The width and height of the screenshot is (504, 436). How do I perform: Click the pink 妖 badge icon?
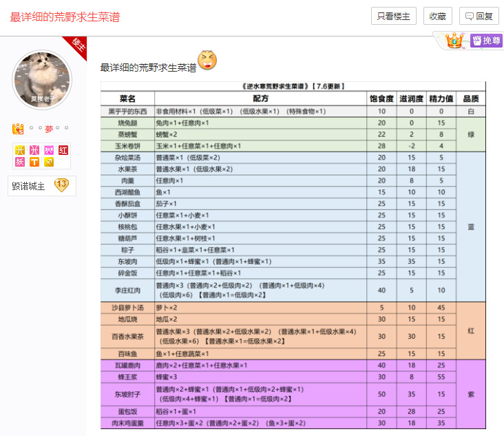click(19, 162)
